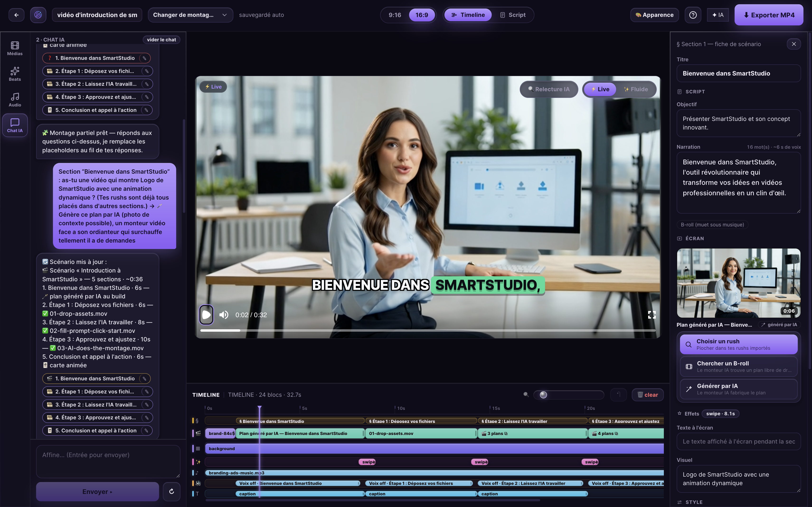Click the § sections track icon
This screenshot has width=812, height=507.
tap(197, 421)
